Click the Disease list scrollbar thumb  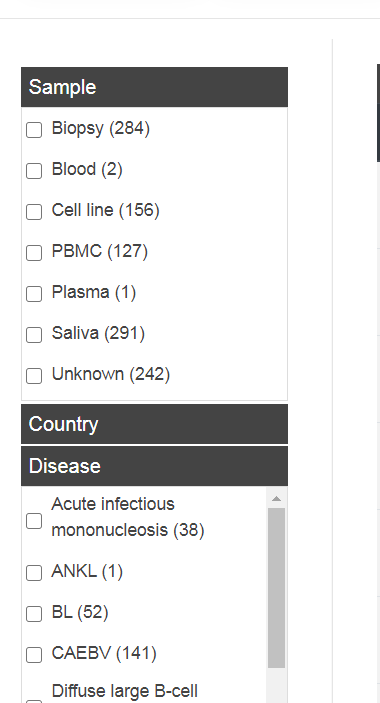[276, 588]
